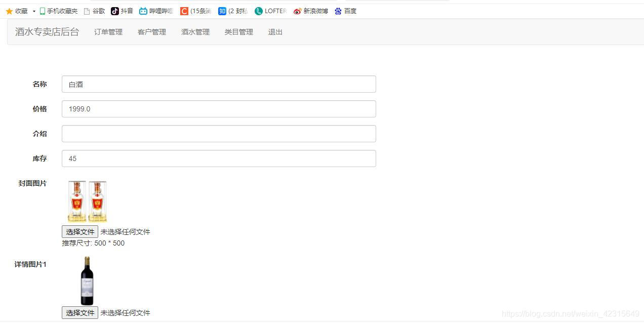Open the CSDN (15条消 bookmark
This screenshot has height=323, width=644.
pyautogui.click(x=195, y=11)
